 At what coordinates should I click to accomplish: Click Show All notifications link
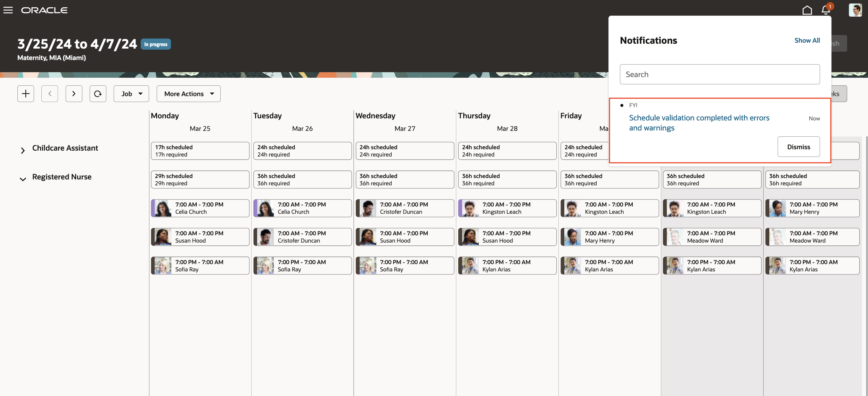[x=807, y=40]
